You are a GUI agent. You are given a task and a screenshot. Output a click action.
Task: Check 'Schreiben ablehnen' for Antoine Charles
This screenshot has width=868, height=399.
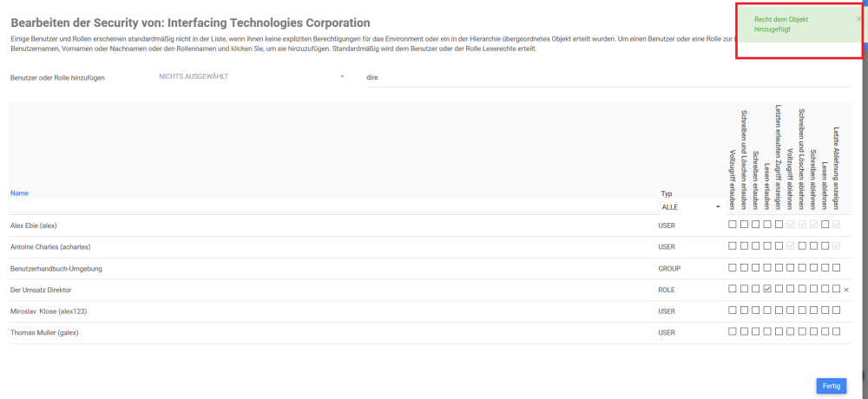[814, 245]
